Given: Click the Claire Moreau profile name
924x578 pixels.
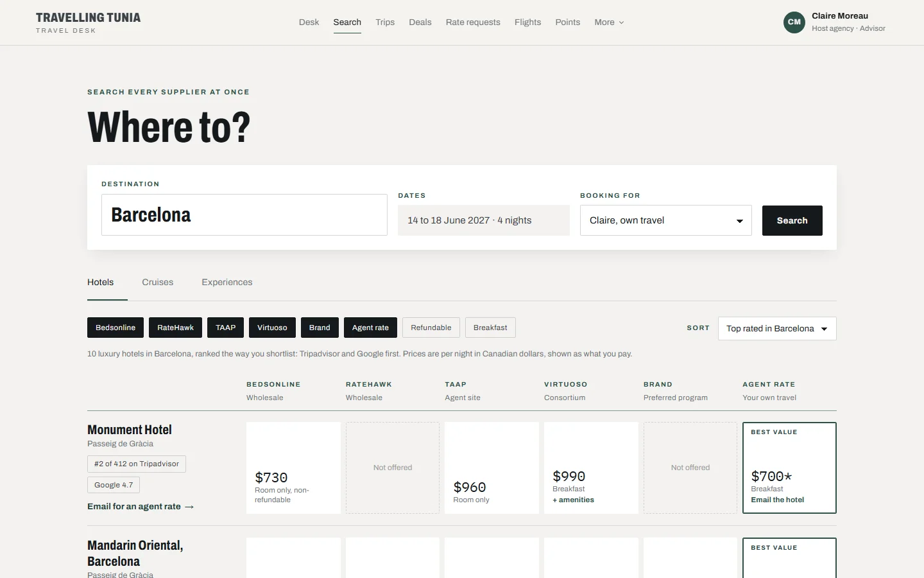Looking at the screenshot, I should point(840,16).
